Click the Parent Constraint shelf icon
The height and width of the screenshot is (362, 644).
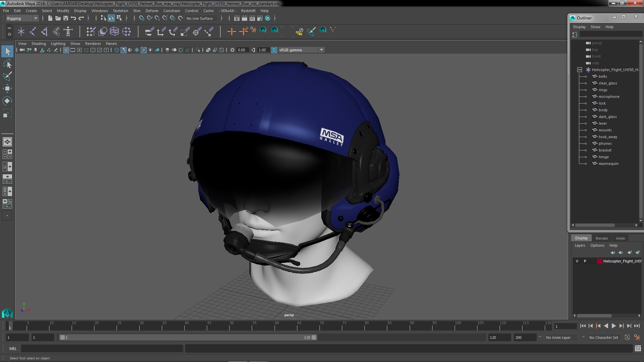coord(149,32)
